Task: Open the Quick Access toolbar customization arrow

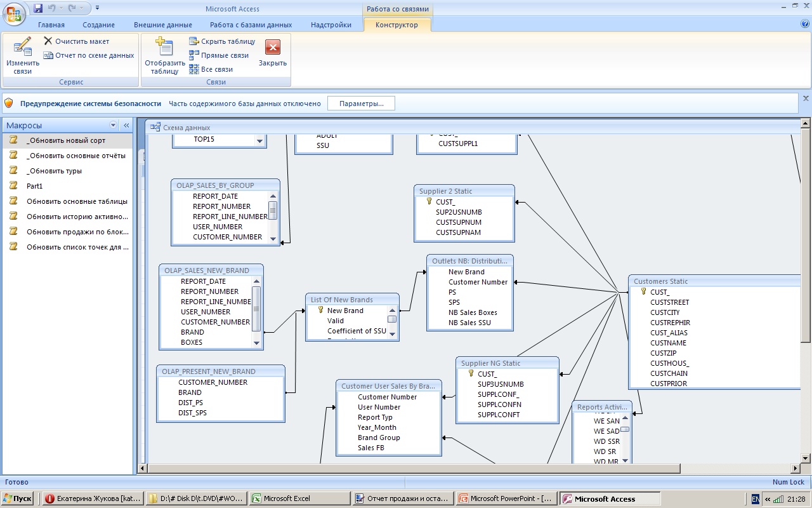Action: coord(97,8)
